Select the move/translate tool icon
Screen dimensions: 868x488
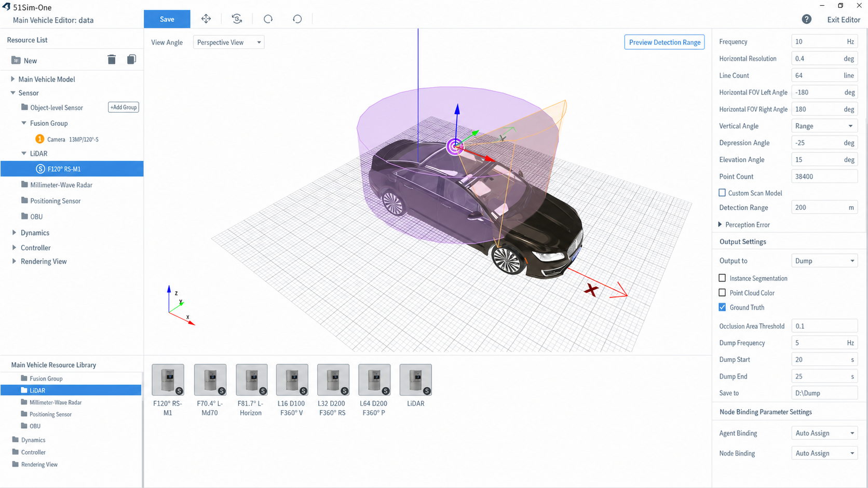pos(206,19)
